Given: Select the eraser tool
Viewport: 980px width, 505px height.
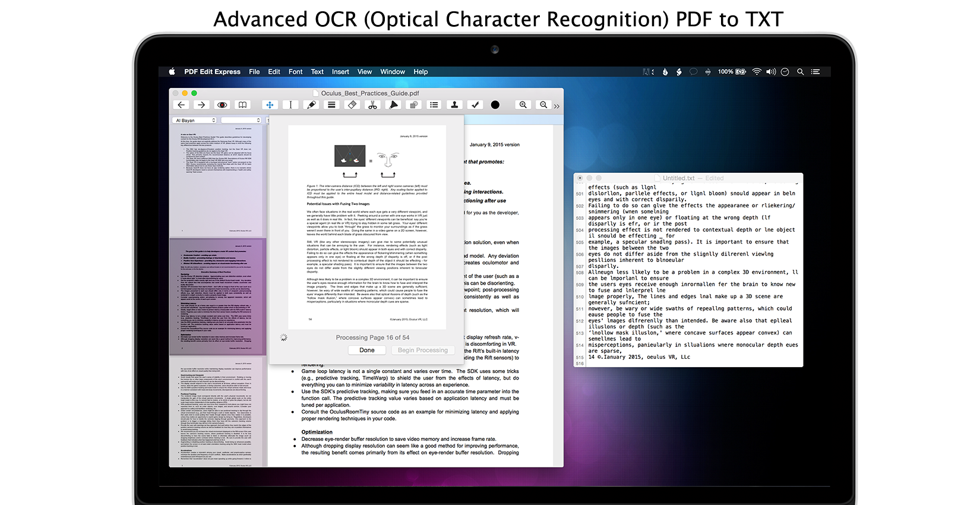Looking at the screenshot, I should pyautogui.click(x=352, y=105).
